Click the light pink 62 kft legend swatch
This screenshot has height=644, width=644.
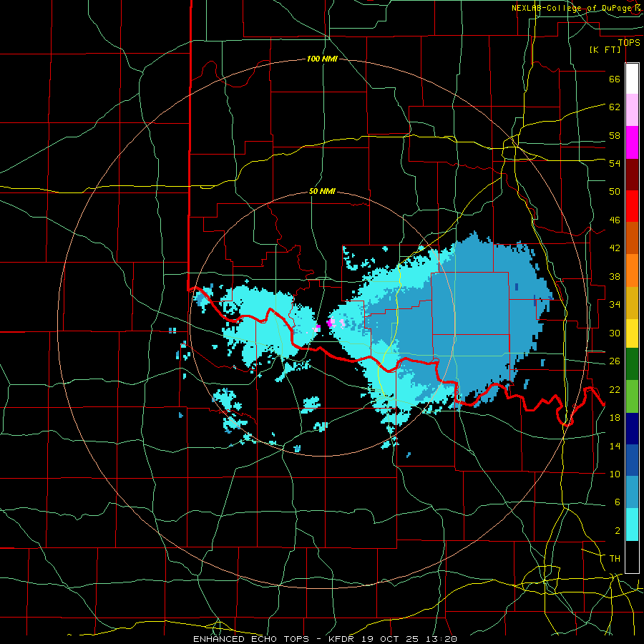pos(632,110)
